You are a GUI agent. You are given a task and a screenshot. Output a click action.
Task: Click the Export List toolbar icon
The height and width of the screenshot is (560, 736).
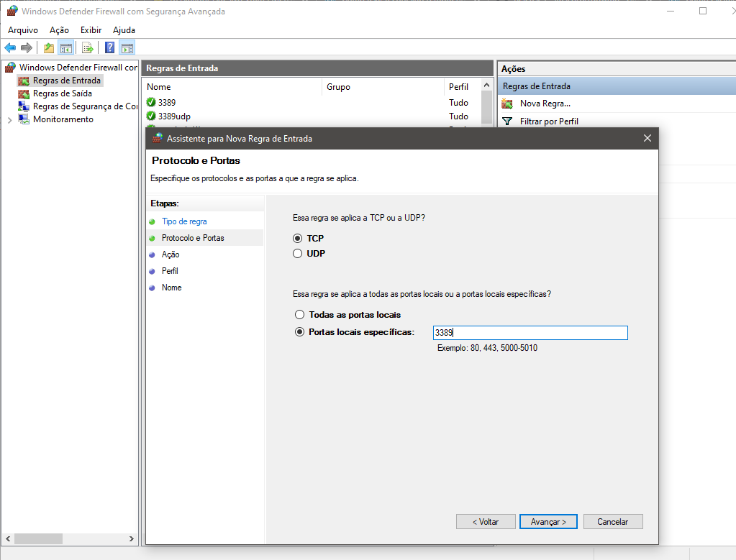87,47
